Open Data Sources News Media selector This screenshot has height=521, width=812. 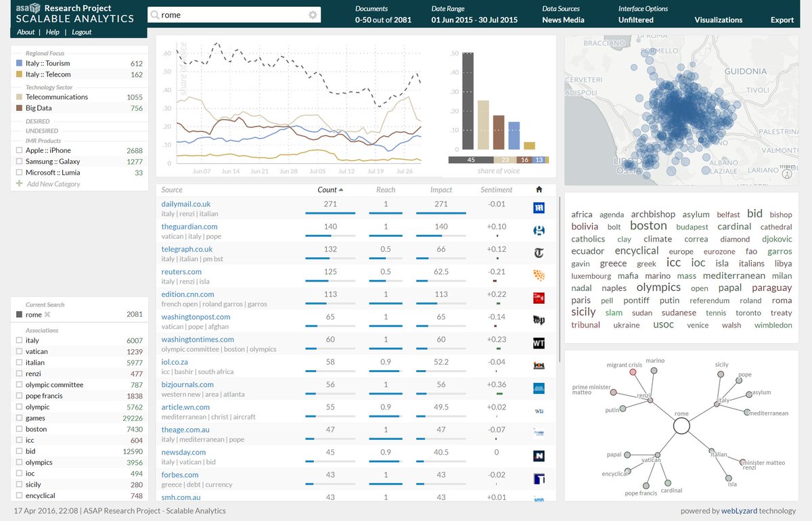pyautogui.click(x=563, y=14)
